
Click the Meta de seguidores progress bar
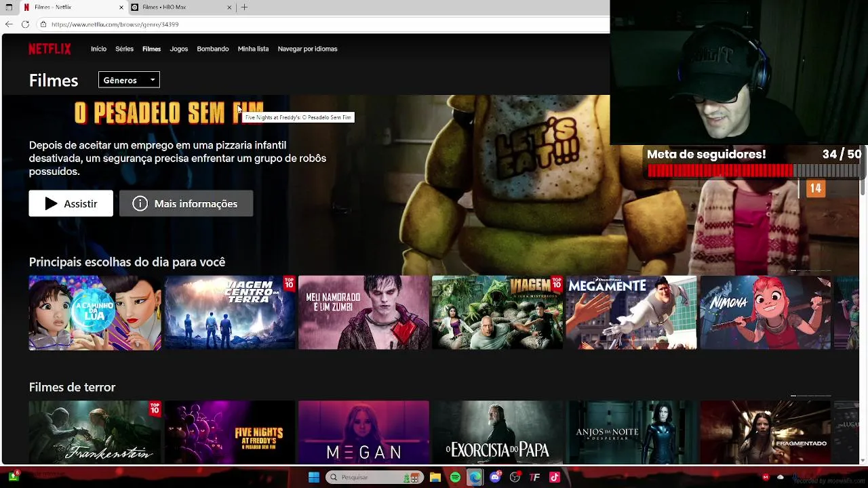(754, 171)
